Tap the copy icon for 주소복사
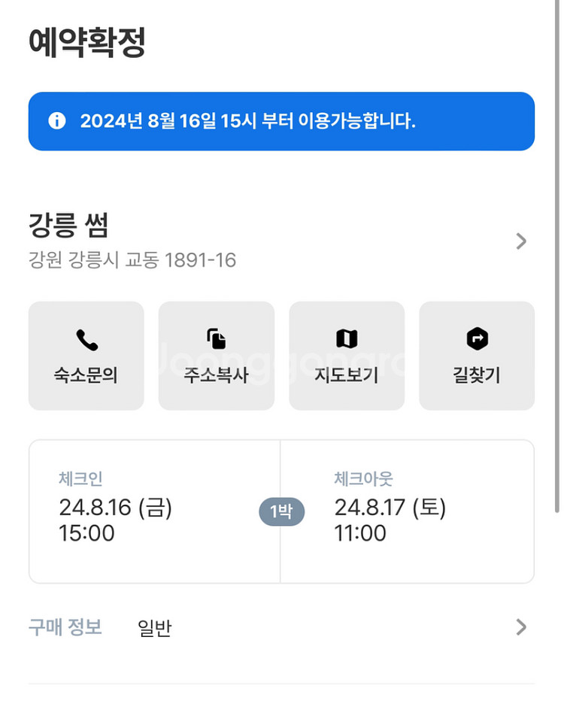564x728 pixels. tap(217, 339)
